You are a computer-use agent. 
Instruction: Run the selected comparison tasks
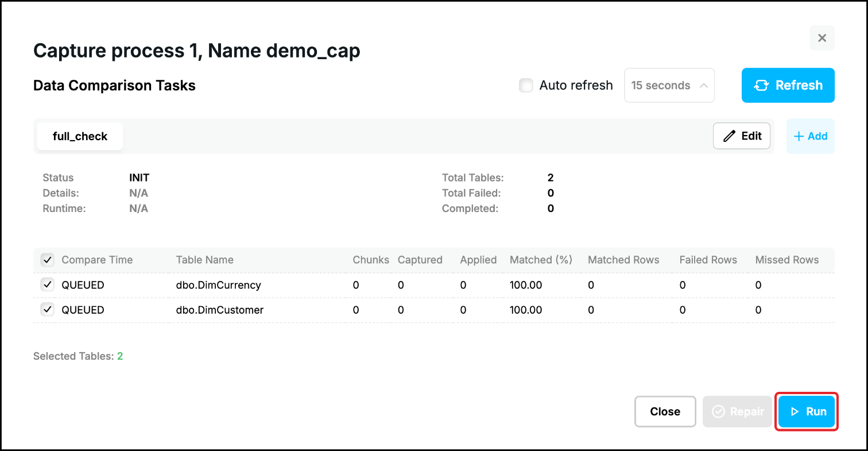[x=808, y=411]
